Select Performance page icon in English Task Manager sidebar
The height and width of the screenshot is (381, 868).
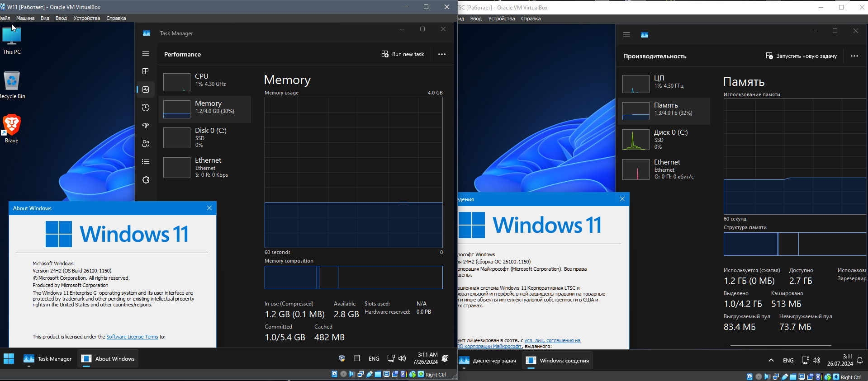(146, 89)
